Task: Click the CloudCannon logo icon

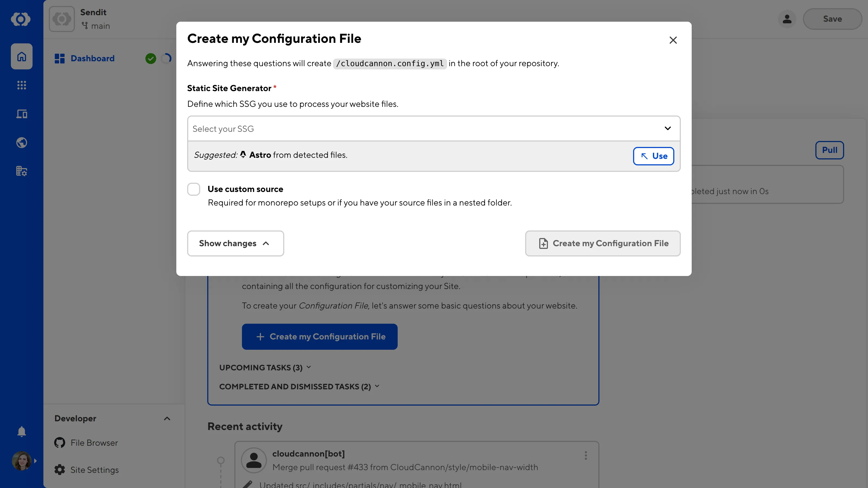Action: (x=21, y=19)
